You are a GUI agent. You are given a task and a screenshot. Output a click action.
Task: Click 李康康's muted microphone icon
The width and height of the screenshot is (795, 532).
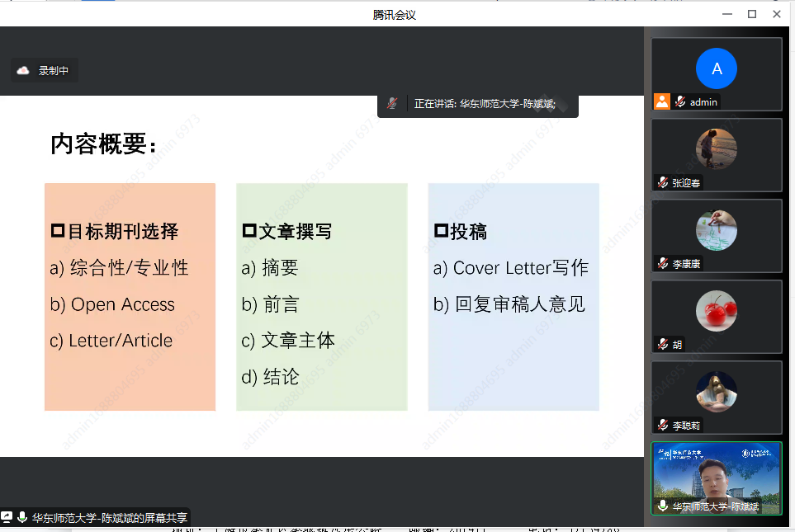pos(662,263)
